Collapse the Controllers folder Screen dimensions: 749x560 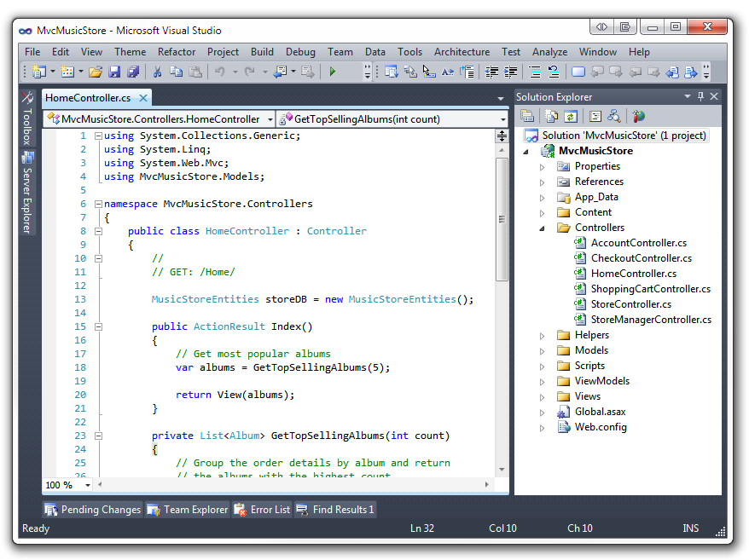543,228
